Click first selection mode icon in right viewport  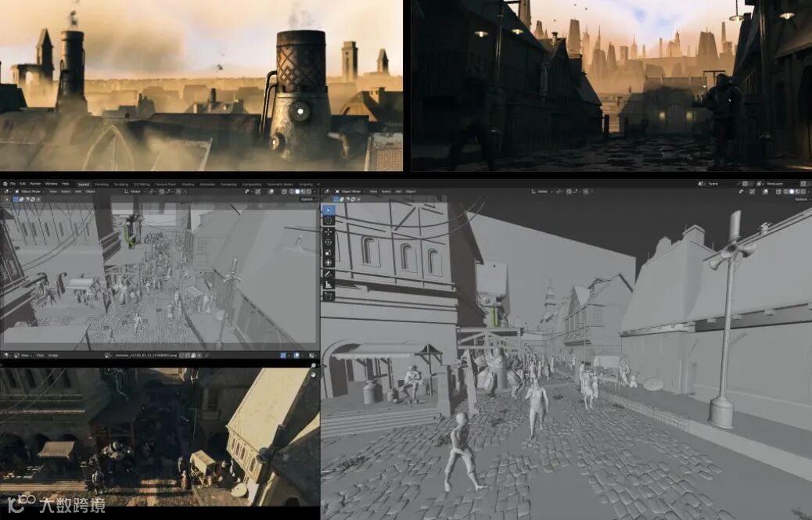pyautogui.click(x=335, y=199)
